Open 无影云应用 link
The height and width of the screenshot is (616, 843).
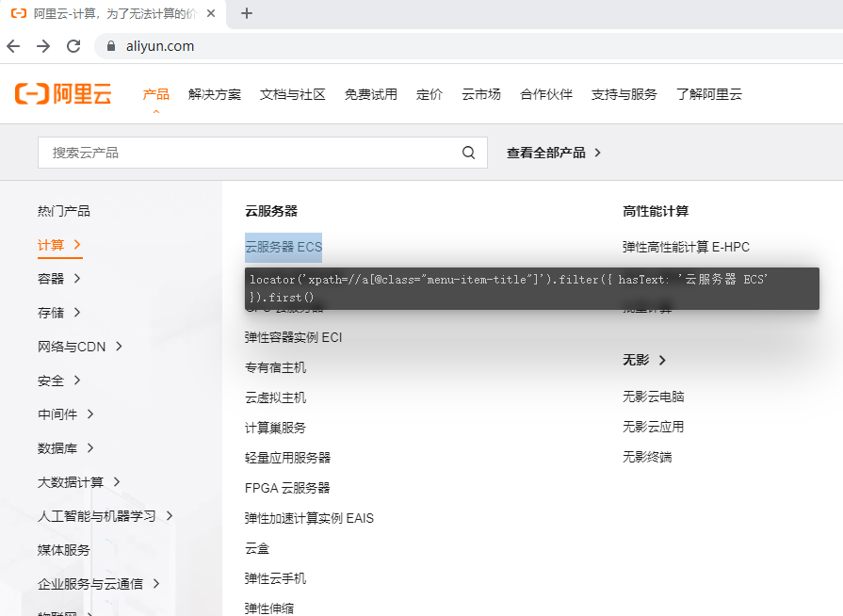[654, 427]
